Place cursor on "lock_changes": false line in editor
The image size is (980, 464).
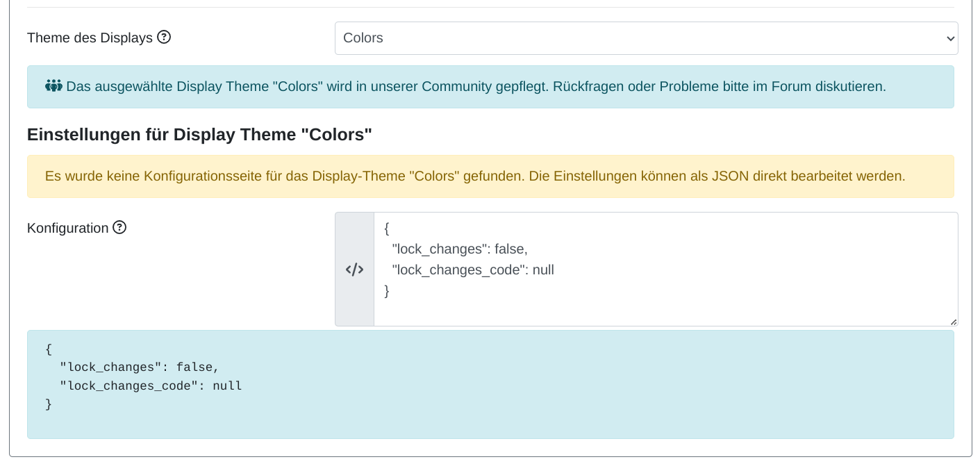pos(460,249)
